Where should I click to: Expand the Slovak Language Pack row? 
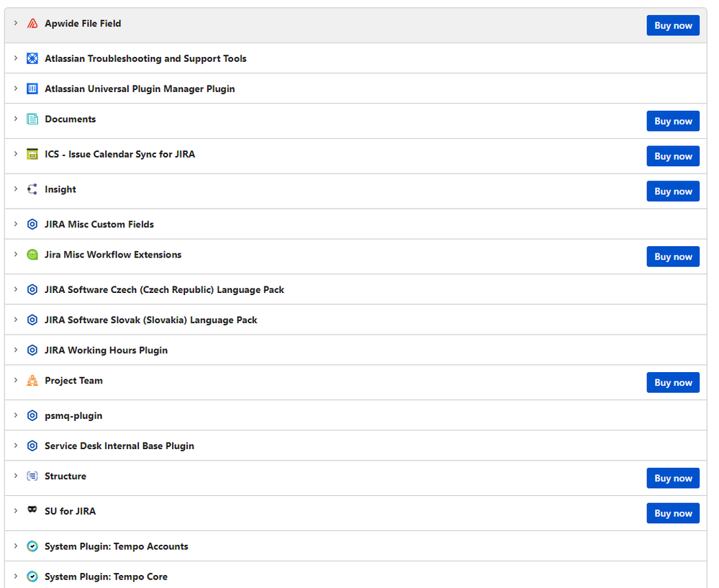[16, 320]
